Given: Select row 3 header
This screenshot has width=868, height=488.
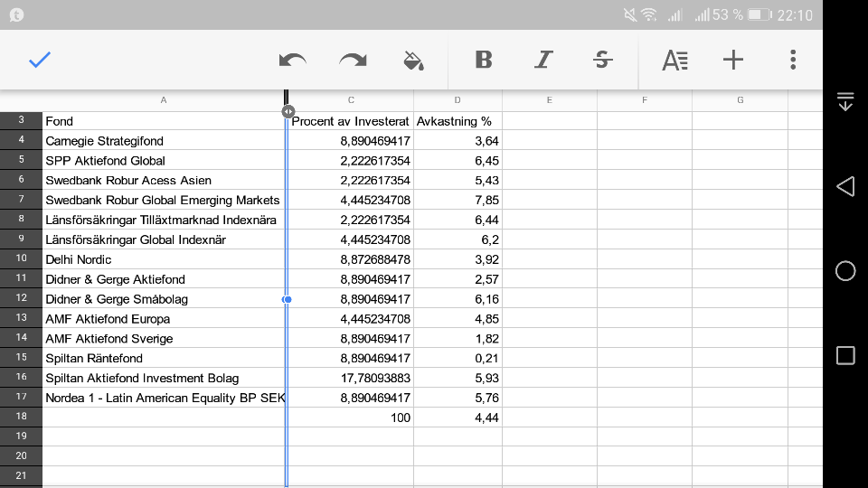Looking at the screenshot, I should tap(21, 120).
